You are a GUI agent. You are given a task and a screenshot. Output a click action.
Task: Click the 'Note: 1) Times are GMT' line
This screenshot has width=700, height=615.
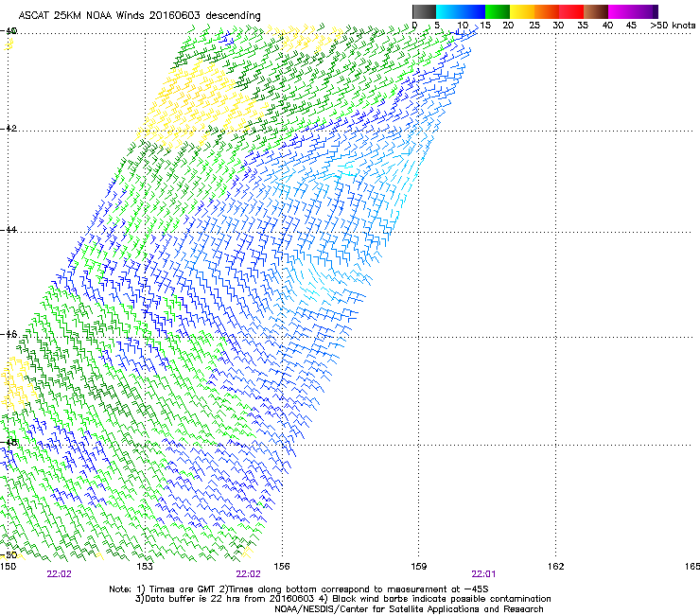(298, 589)
